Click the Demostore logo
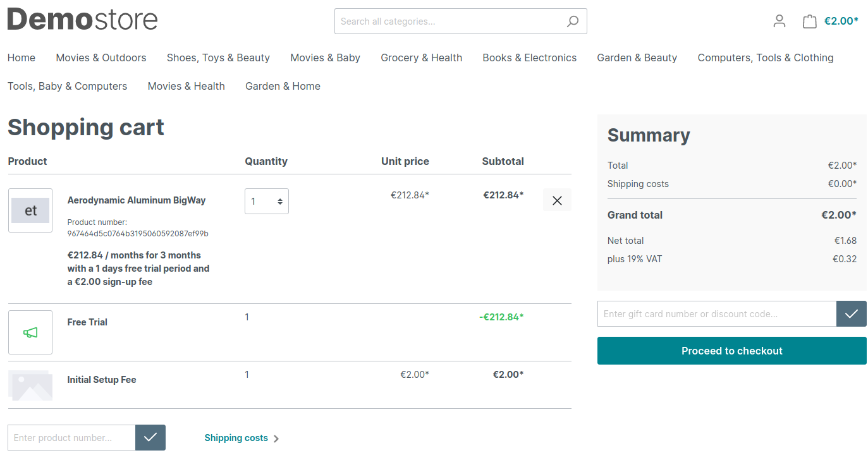The height and width of the screenshot is (460, 868). (x=83, y=20)
